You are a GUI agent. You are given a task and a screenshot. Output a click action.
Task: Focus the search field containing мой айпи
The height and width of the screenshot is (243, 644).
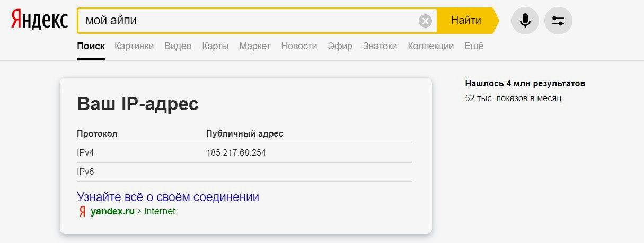coord(249,21)
